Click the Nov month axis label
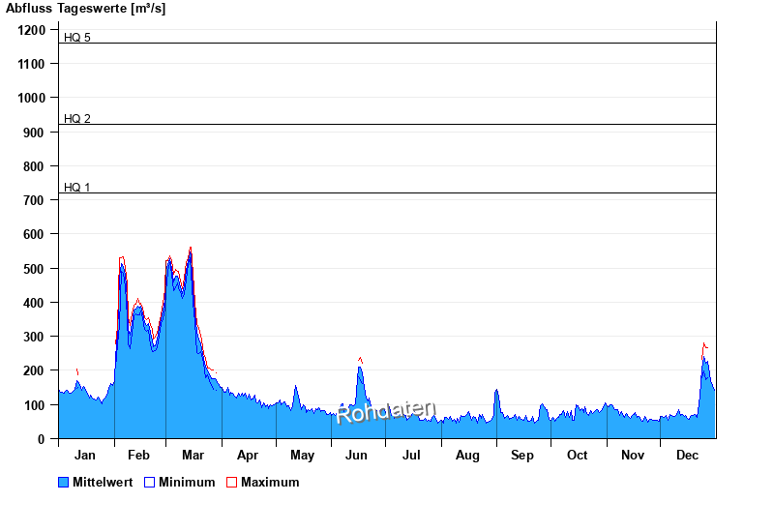The width and height of the screenshot is (774, 532). point(633,455)
